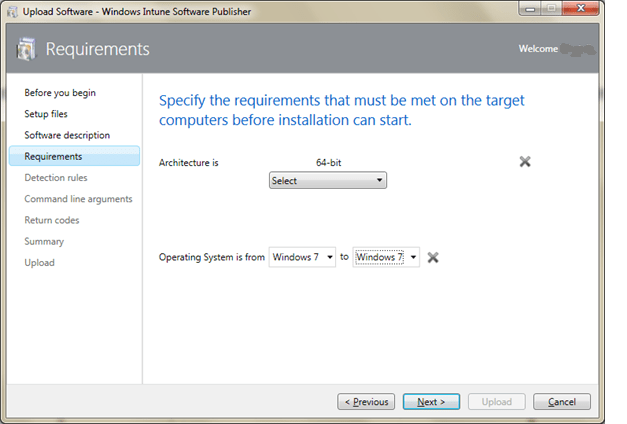Select Command line arguments in the sidebar
Screen dimensions: 627x424
coord(78,199)
